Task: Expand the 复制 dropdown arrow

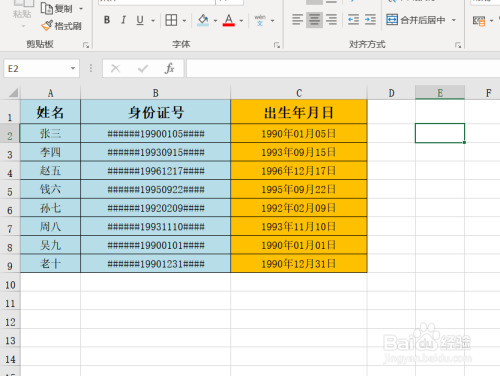Action: click(x=81, y=9)
